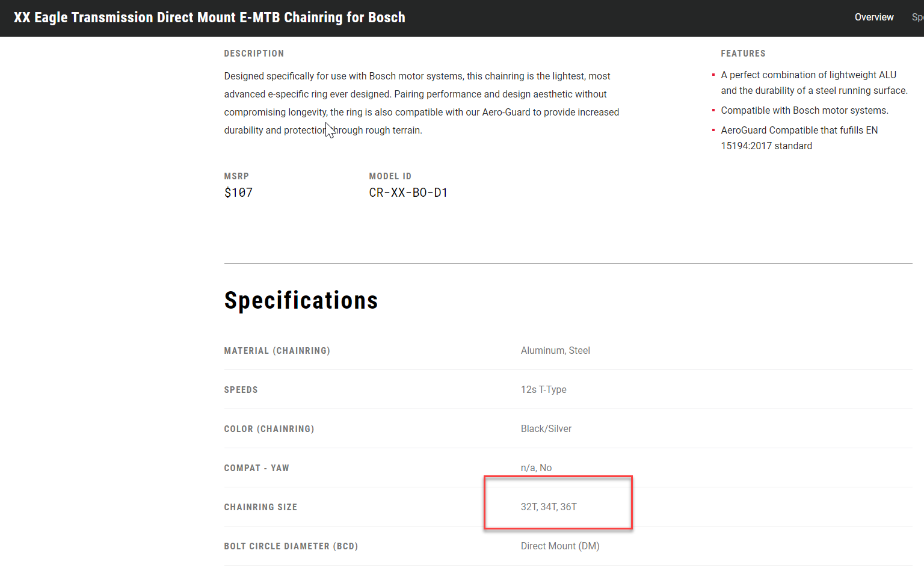Select the chainring sizes 32T, 34T, 36T

click(x=549, y=507)
